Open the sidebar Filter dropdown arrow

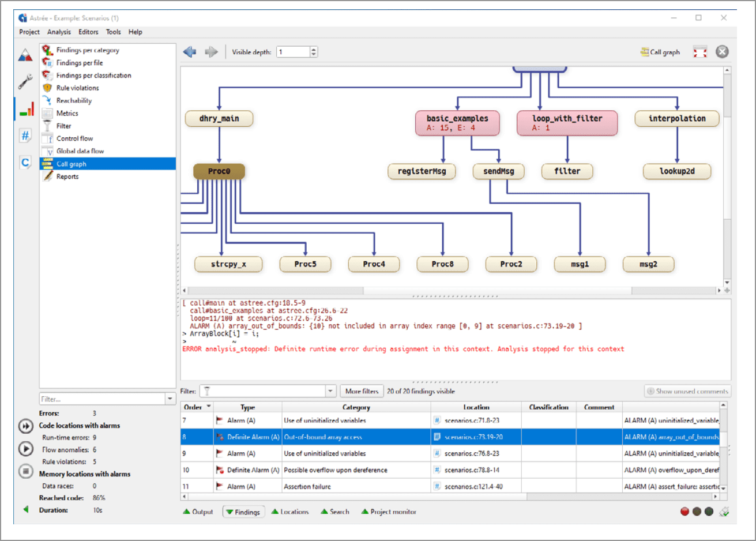tap(170, 399)
